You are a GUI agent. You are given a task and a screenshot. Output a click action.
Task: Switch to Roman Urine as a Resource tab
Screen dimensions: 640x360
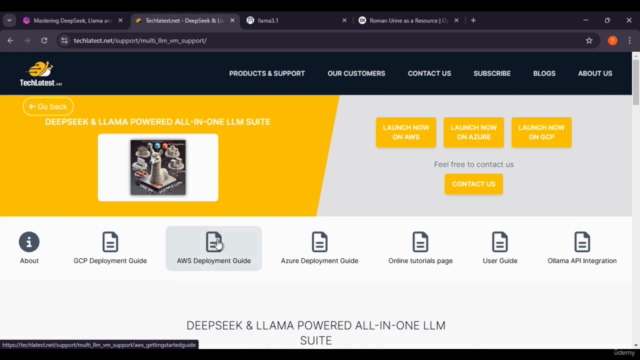click(409, 20)
